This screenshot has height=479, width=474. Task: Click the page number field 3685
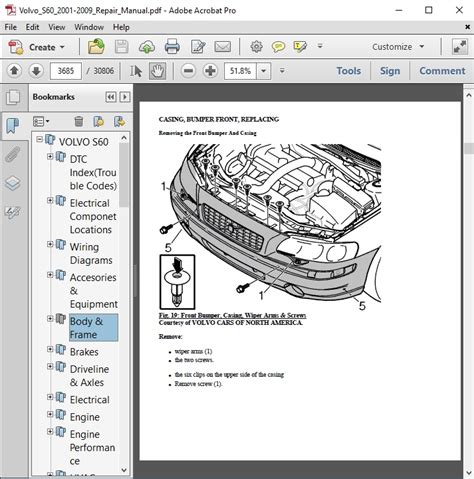coord(66,71)
